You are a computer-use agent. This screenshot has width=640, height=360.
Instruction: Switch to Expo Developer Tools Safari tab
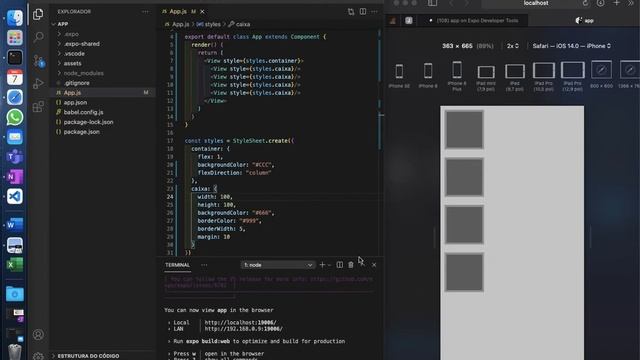pyautogui.click(x=473, y=20)
